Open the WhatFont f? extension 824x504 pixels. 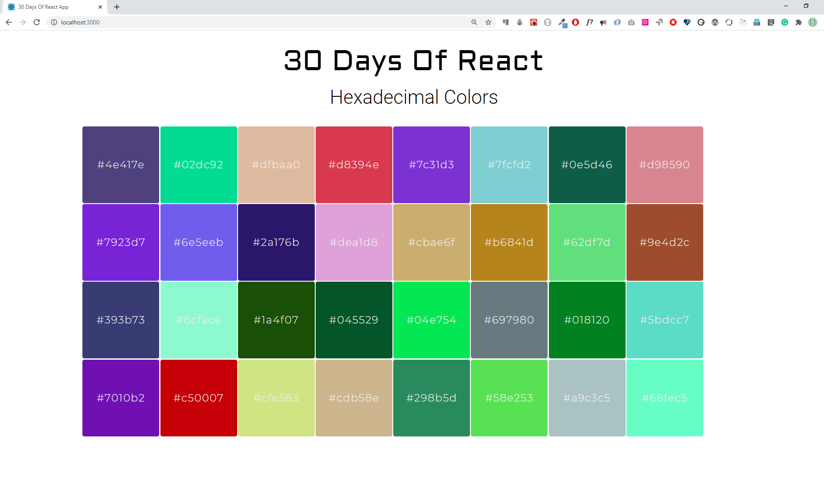[589, 22]
